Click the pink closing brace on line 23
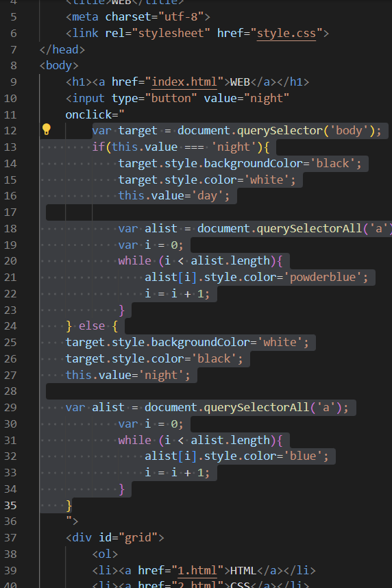The image size is (392, 588). (121, 310)
